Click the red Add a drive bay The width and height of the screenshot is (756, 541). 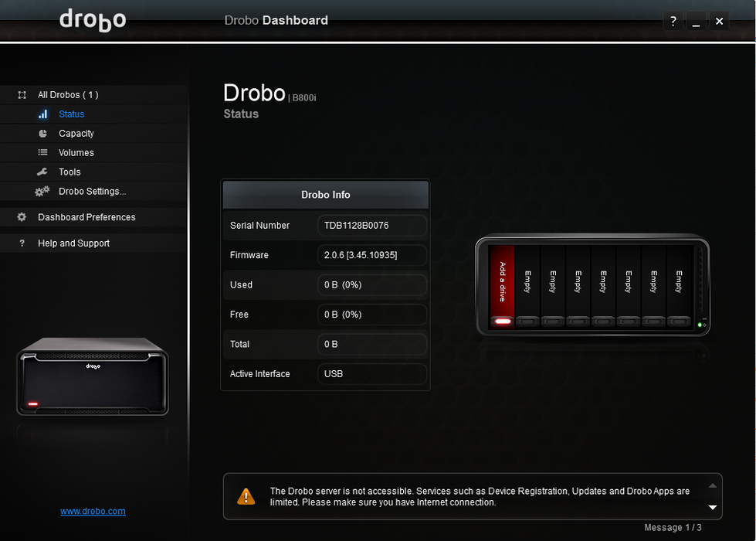503,282
